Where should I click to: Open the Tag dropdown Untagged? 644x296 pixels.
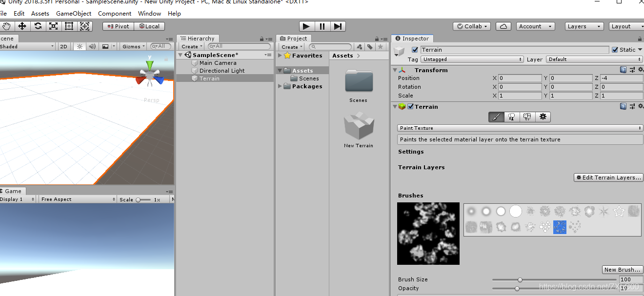(472, 59)
